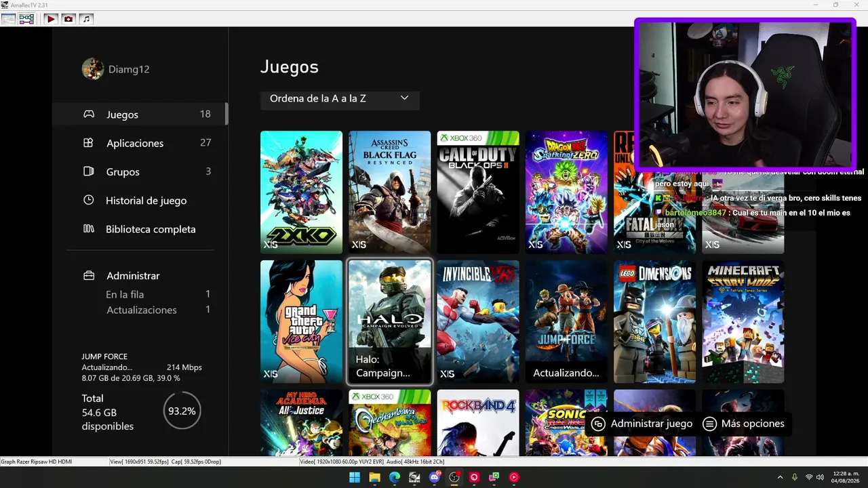Open the Windows Start menu

pos(355,477)
